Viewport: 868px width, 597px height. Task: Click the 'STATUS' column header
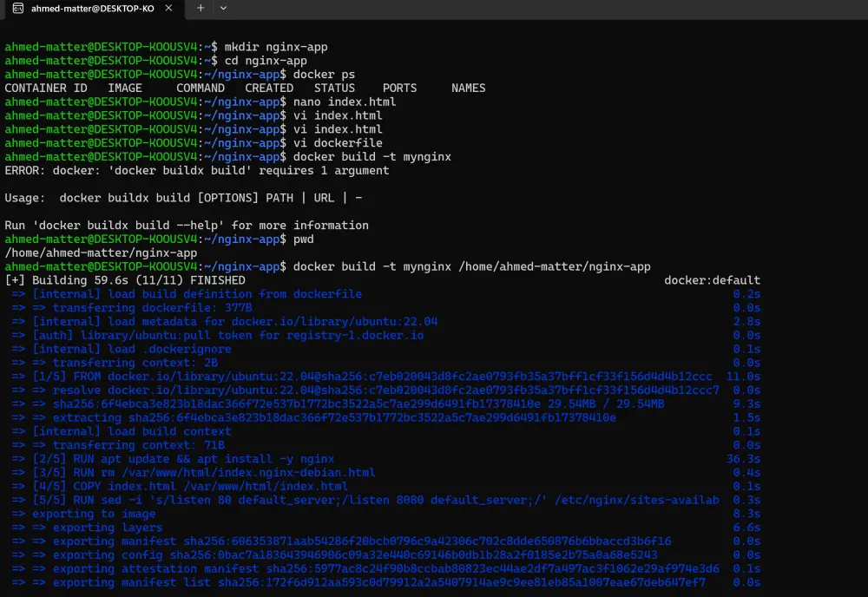(334, 89)
